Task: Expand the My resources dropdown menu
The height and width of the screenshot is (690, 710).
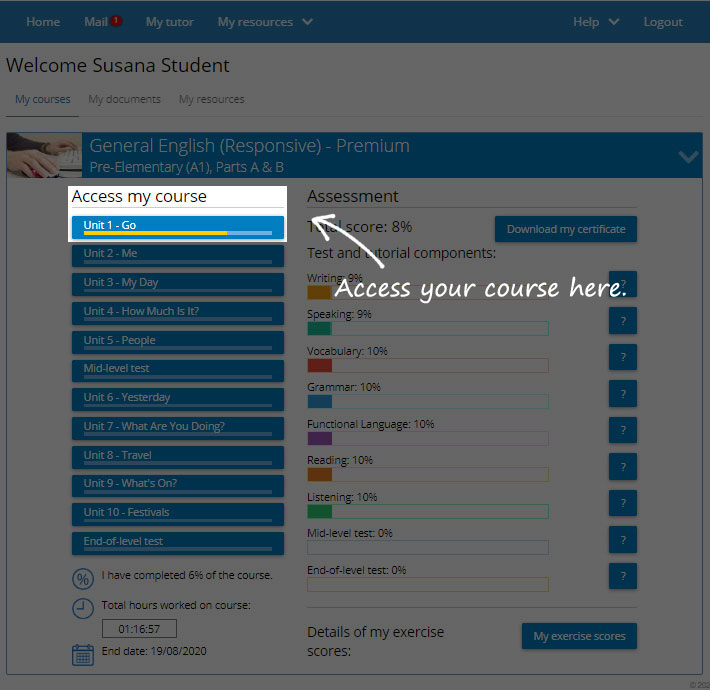Action: click(x=265, y=22)
